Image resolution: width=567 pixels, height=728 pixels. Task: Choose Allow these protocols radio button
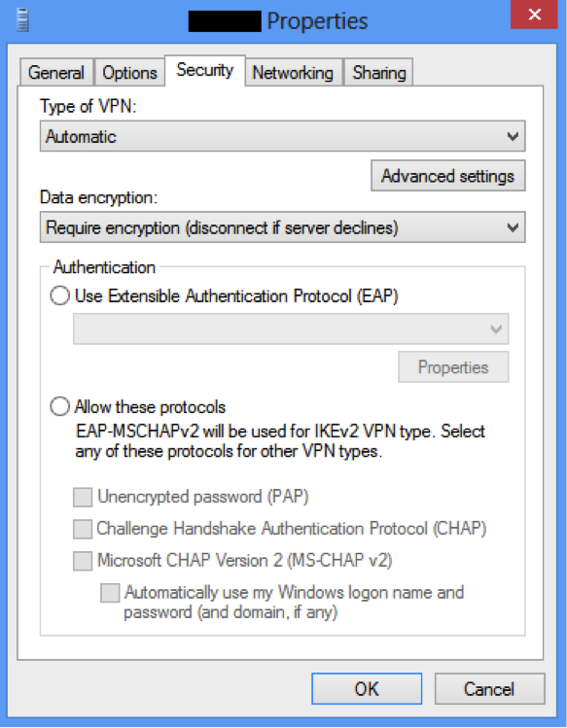pyautogui.click(x=60, y=406)
